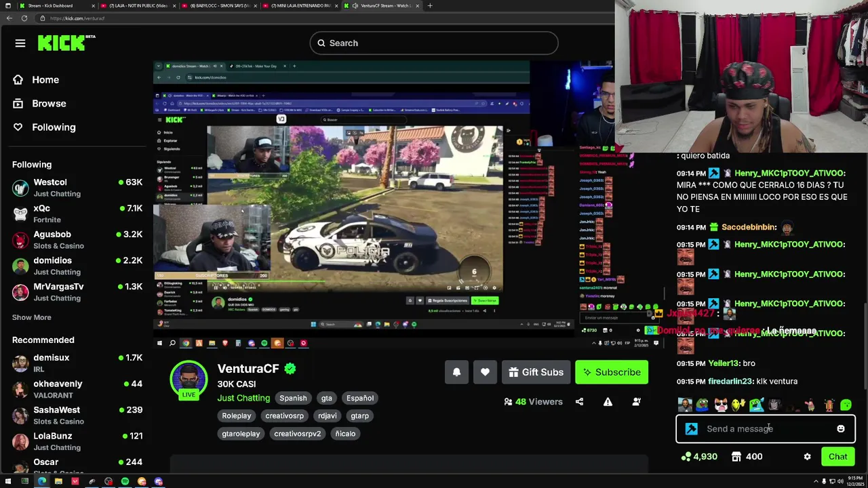Viewport: 868px width, 488px height.
Task: Toggle notification bell for VenturaCF
Action: coord(456,372)
